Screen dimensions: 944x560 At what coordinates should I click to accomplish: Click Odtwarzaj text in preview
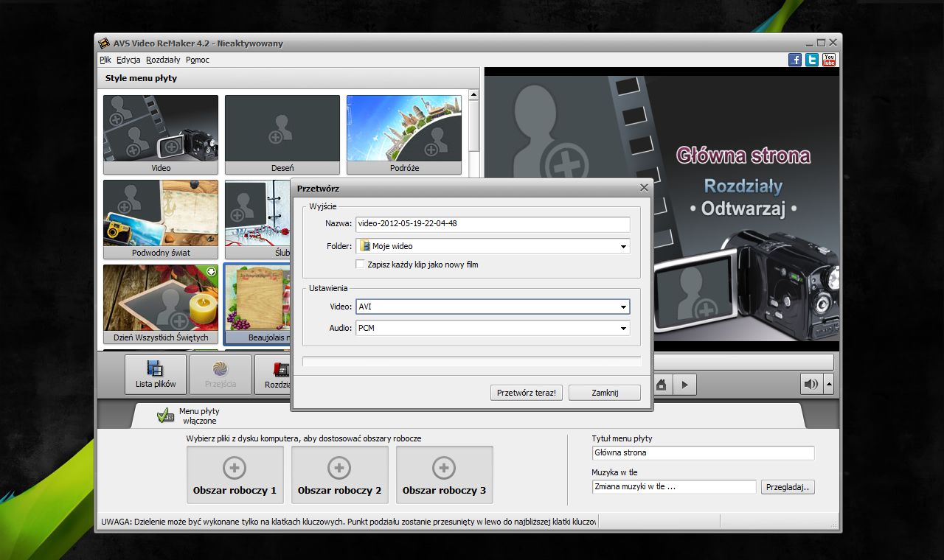click(x=743, y=209)
